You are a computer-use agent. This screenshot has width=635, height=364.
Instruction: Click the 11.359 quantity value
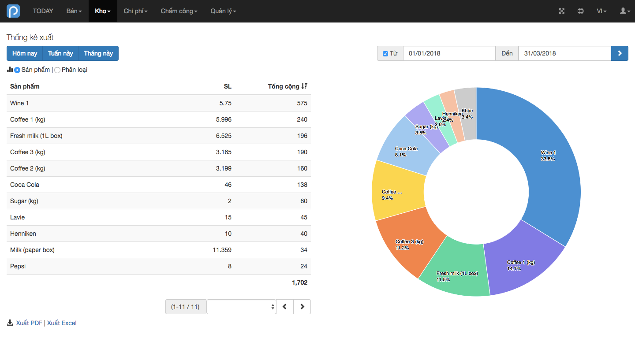click(222, 250)
